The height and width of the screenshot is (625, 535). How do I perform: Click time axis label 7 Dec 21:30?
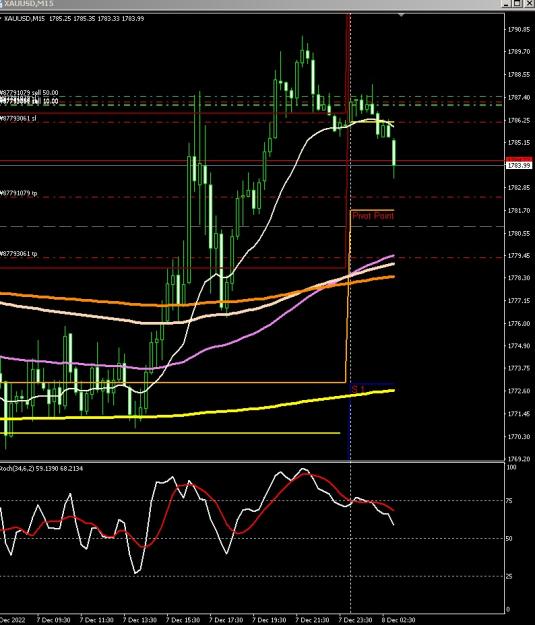click(x=312, y=620)
